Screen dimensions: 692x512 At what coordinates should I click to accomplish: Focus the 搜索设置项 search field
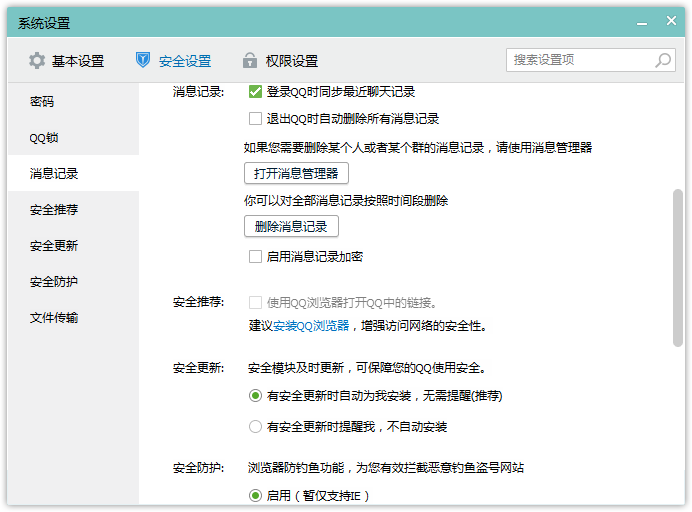pos(590,60)
